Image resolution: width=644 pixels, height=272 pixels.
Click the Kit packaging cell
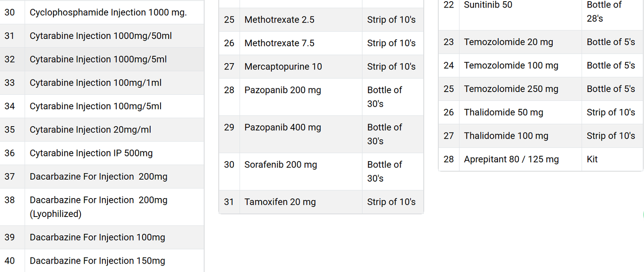coord(612,160)
